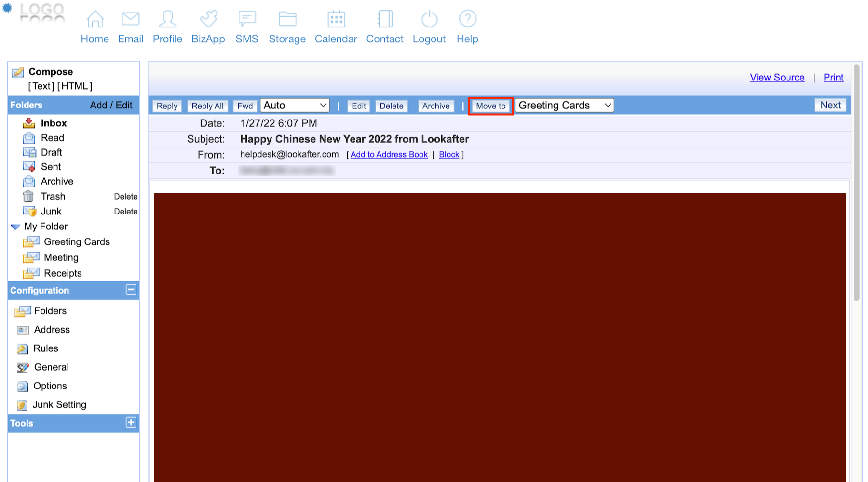Open the Greeting Cards destination folder dropdown
The width and height of the screenshot is (868, 482).
point(564,106)
